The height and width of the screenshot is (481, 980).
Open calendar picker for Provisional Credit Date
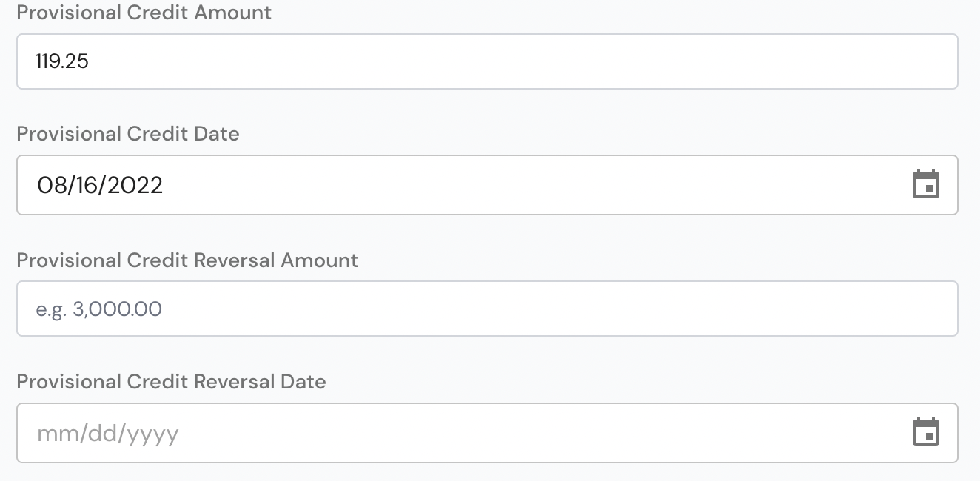[925, 184]
